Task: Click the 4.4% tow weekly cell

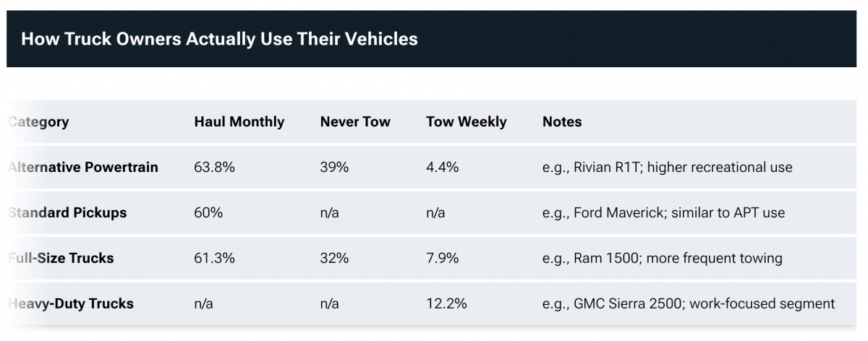Action: (x=443, y=168)
